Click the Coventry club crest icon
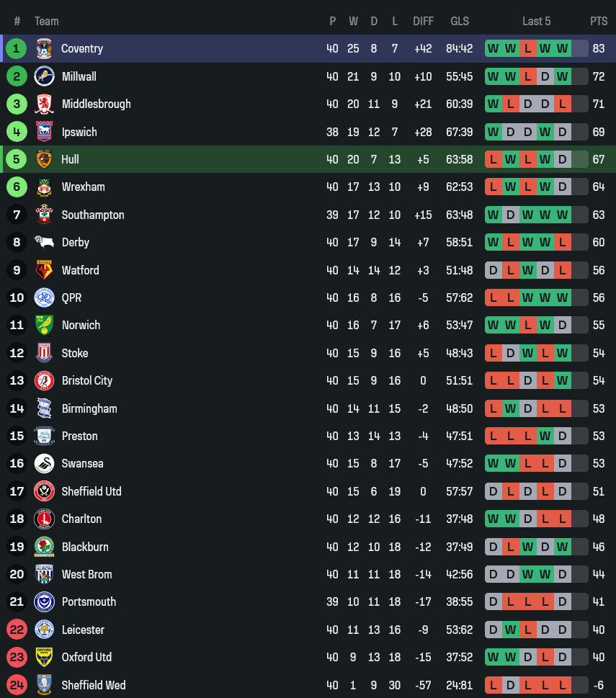This screenshot has width=616, height=698. tap(44, 49)
